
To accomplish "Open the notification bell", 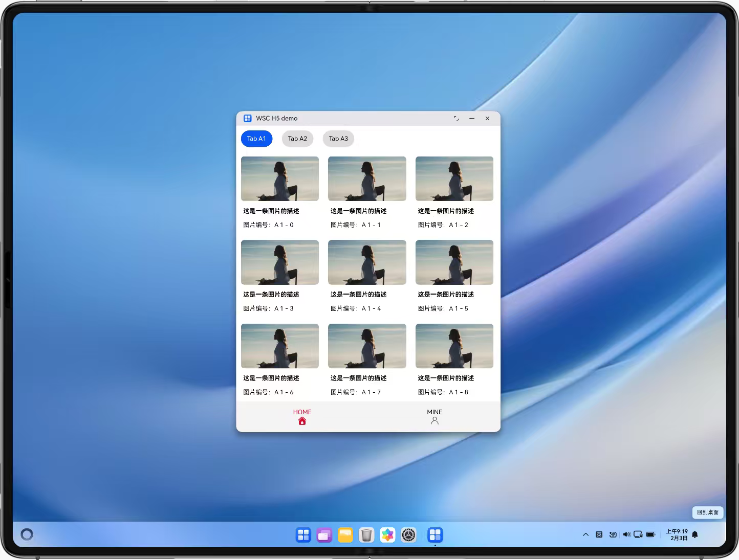I will (695, 534).
